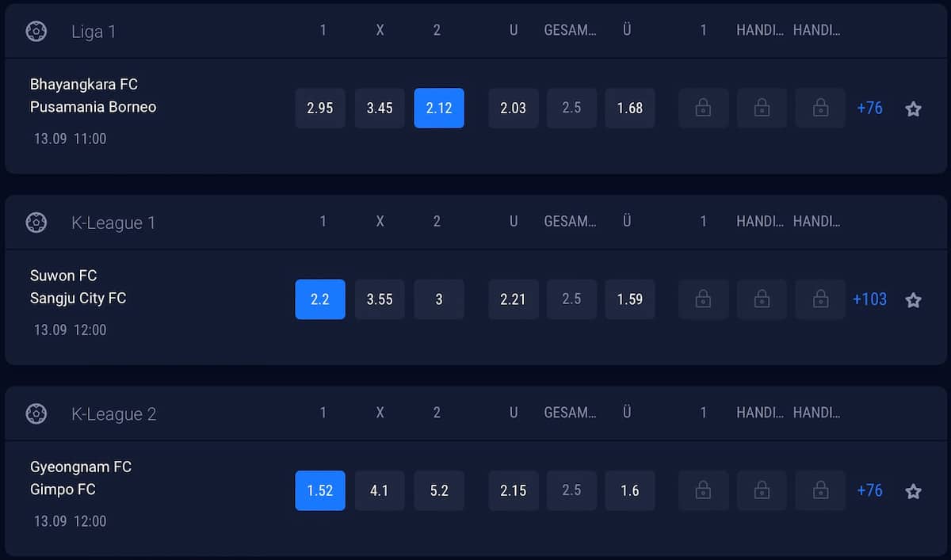Open the Liga 1 league header

tap(94, 32)
